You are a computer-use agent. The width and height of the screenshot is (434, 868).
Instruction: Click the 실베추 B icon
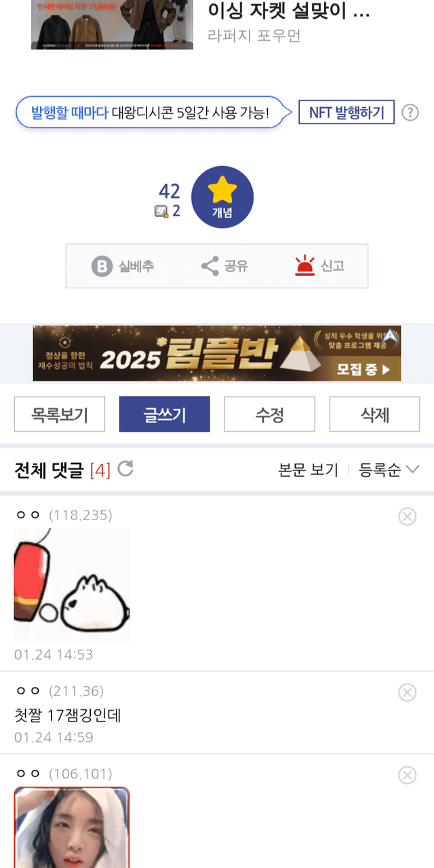coord(102,266)
